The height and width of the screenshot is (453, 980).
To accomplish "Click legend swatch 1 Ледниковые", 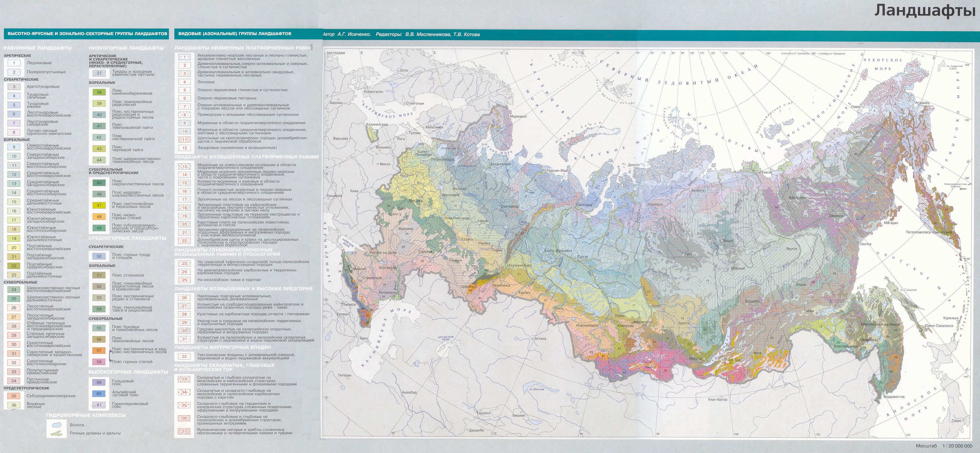I will pyautogui.click(x=14, y=63).
